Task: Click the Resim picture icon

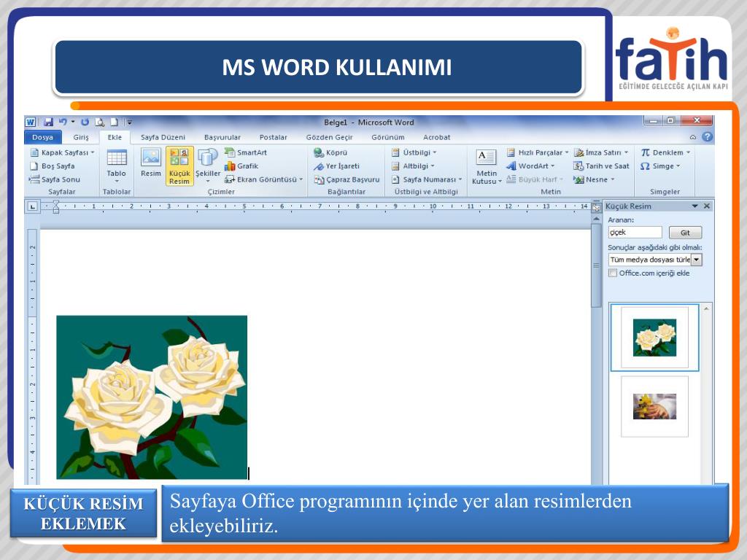Action: click(x=151, y=157)
